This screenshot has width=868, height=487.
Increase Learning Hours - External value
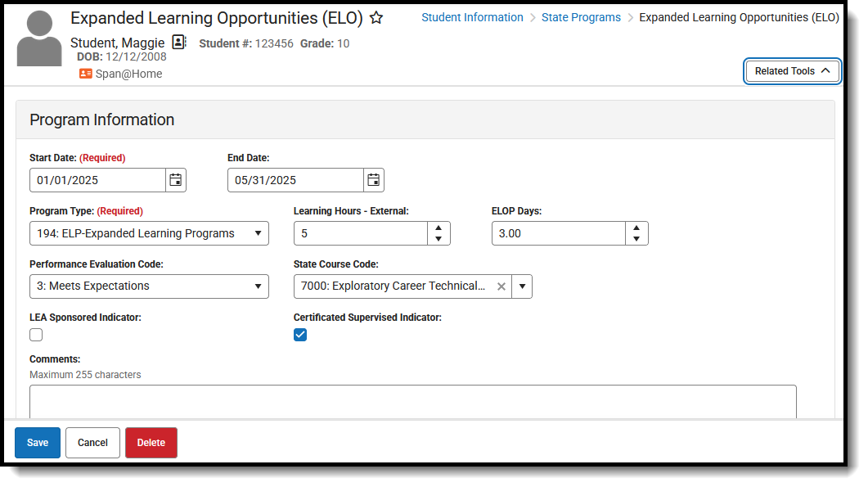(438, 228)
